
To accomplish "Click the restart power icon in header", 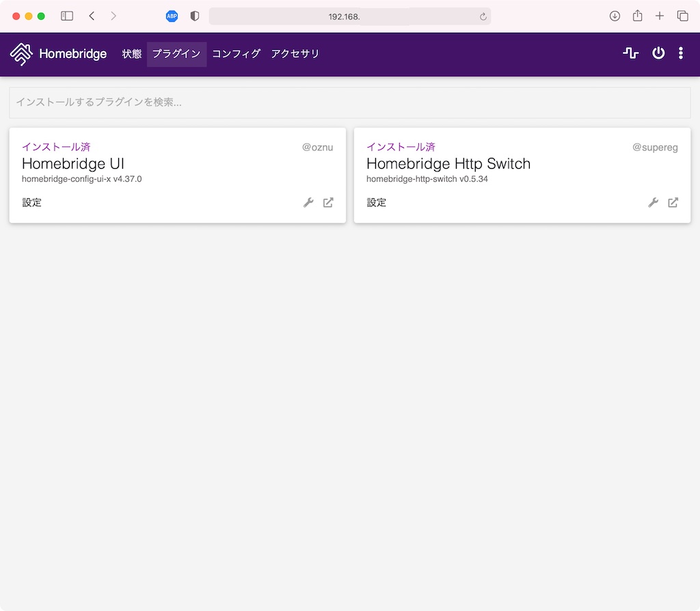I will pyautogui.click(x=658, y=53).
